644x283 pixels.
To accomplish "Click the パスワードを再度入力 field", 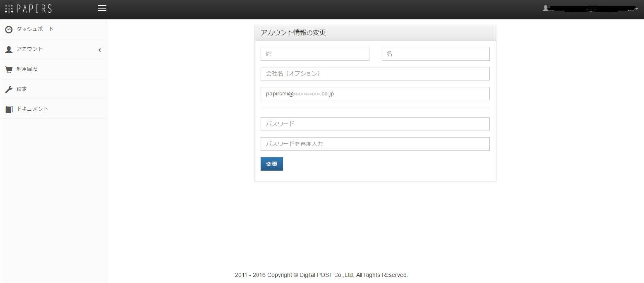I will click(375, 144).
